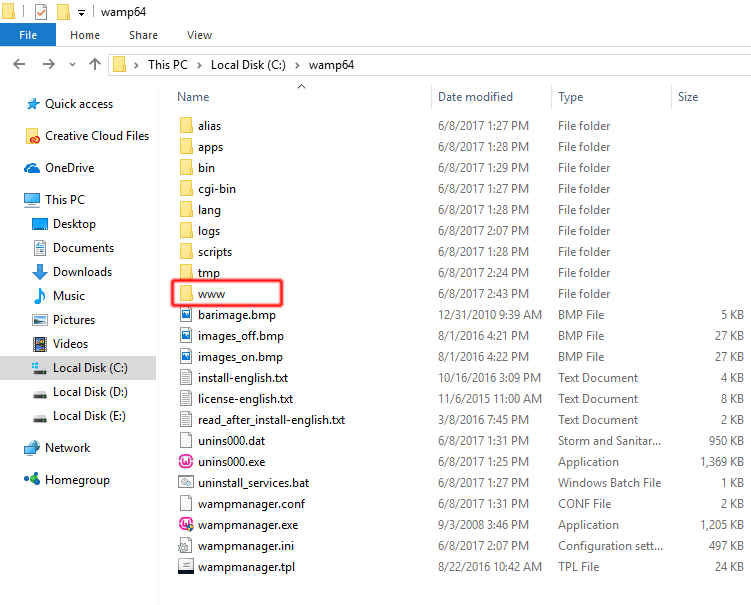Viewport: 751px width, 605px height.
Task: Select the www folder icon
Action: 186,294
